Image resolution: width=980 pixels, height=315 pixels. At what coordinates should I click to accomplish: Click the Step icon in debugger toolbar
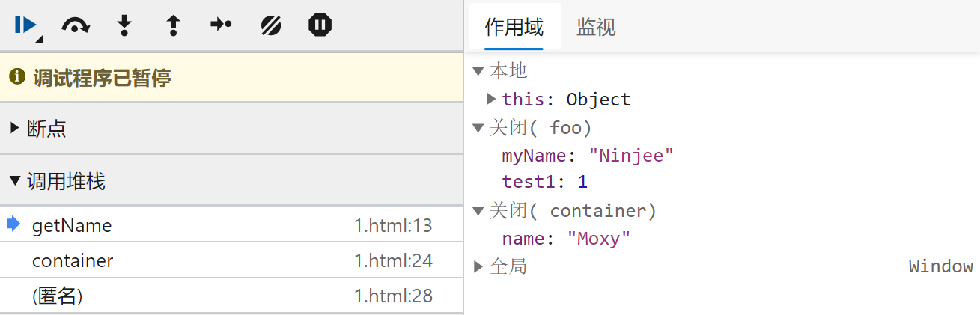[x=221, y=25]
